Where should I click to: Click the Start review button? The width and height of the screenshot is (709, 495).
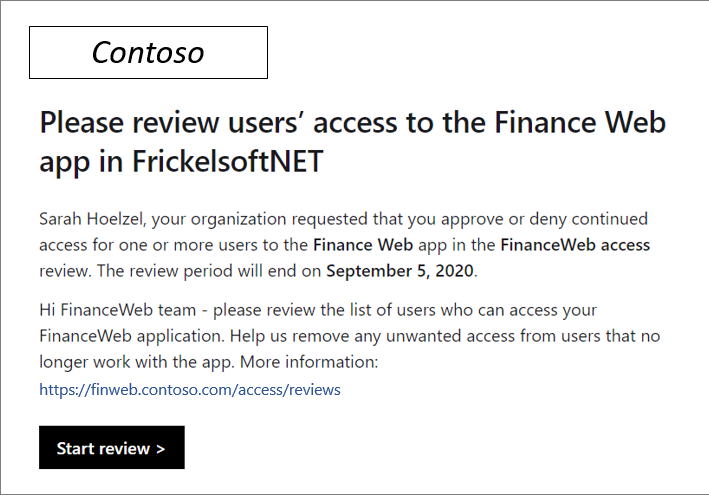click(111, 448)
